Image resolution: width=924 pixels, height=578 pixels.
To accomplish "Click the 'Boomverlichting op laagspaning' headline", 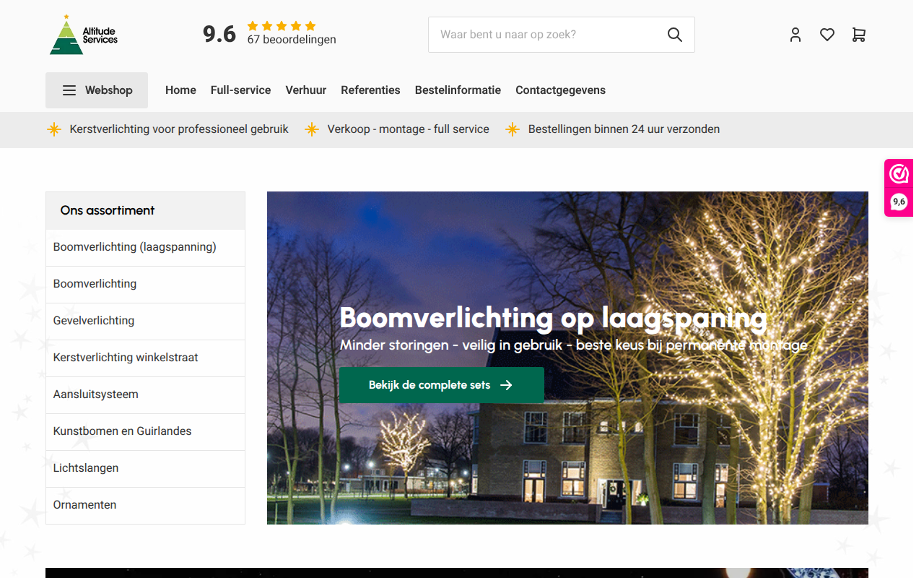I will 553,318.
